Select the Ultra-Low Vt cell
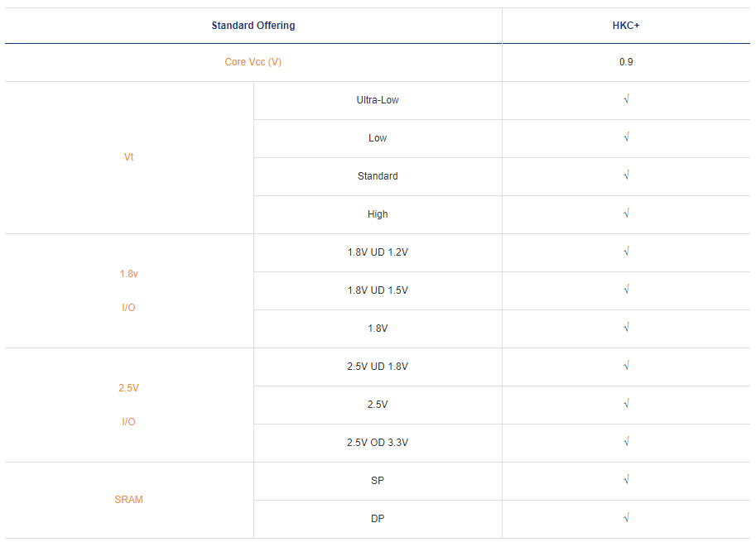Viewport: 756px width, 542px height. click(x=378, y=100)
